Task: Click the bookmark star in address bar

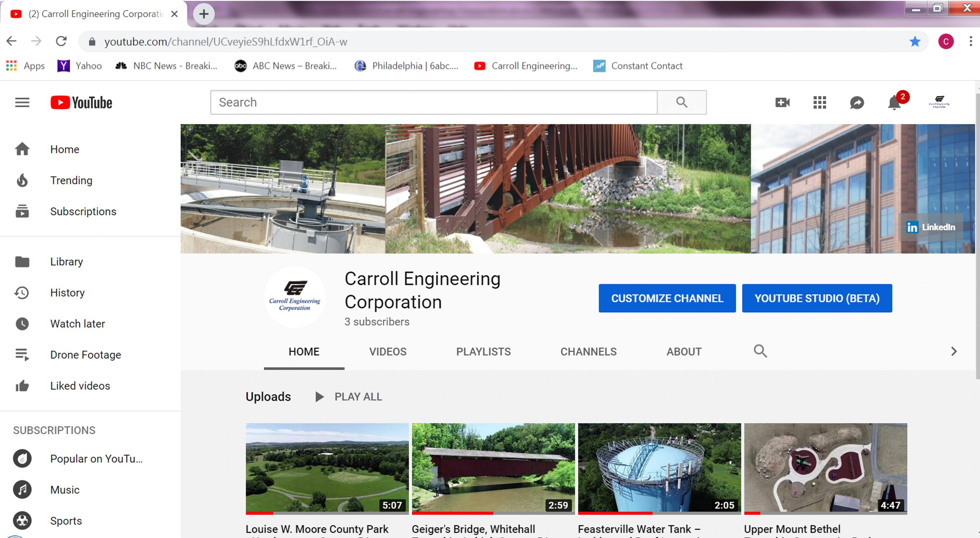Action: click(x=915, y=41)
